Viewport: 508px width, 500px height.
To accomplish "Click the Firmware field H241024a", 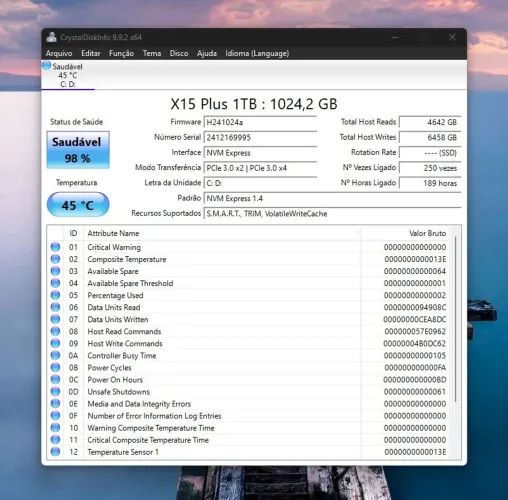I will click(260, 122).
